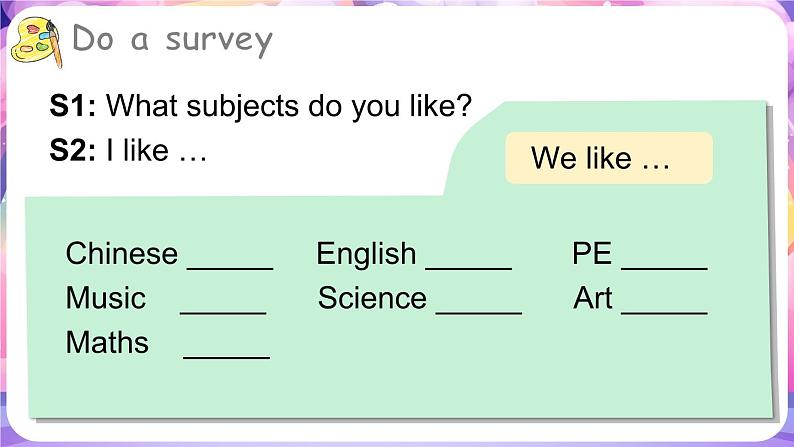
Task: Select the blank after Science
Action: click(x=479, y=305)
